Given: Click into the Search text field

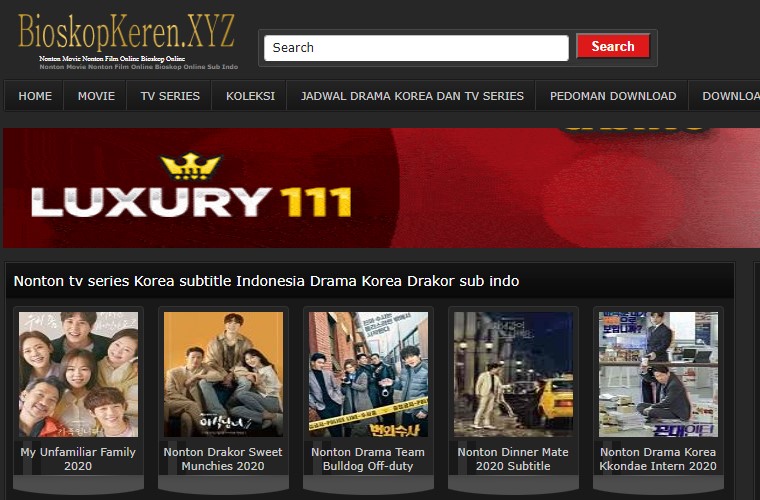Looking at the screenshot, I should 416,47.
